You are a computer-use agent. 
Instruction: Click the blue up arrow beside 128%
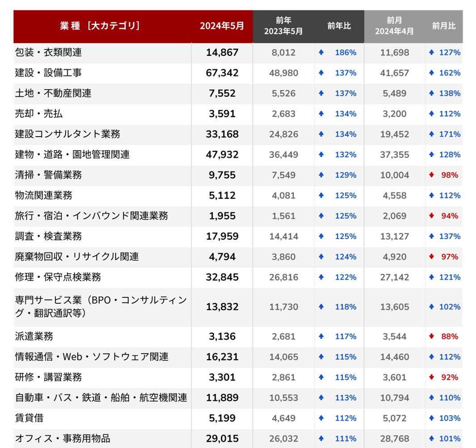[x=431, y=155]
